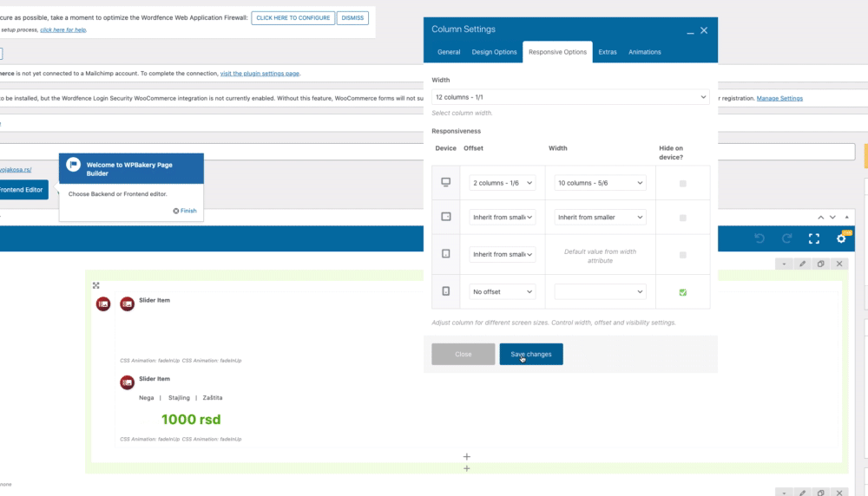Open page settings gear icon in toolbar

pos(841,238)
